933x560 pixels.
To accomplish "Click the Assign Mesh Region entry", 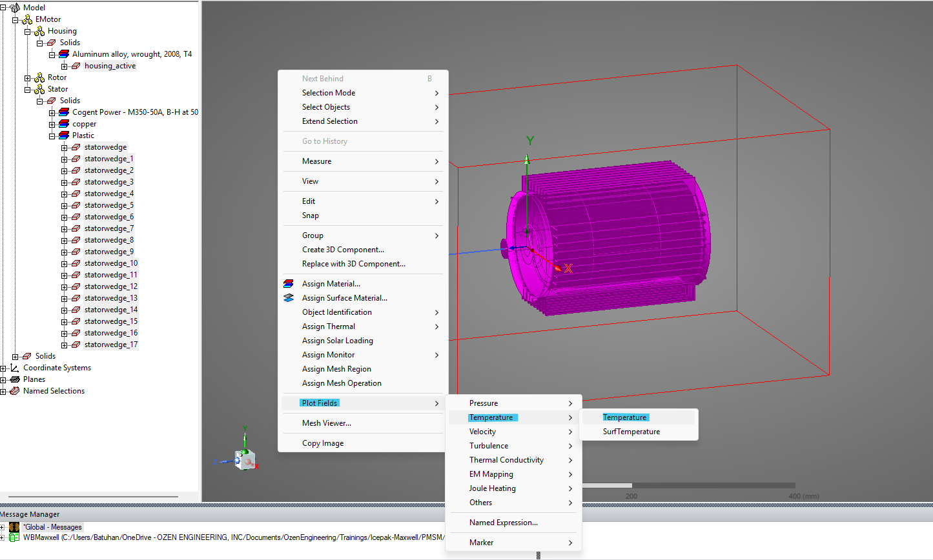I will coord(363,369).
